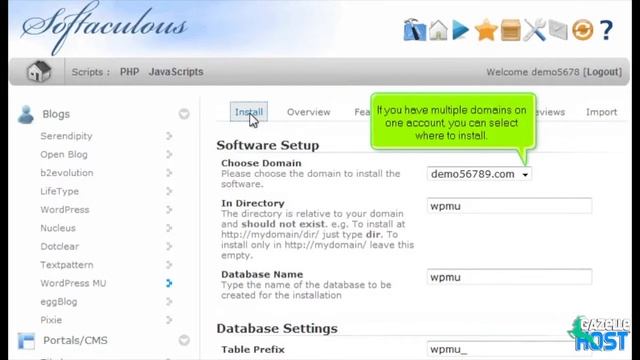Click arrow next to Dotclear
This screenshot has width=640, height=360.
(169, 246)
